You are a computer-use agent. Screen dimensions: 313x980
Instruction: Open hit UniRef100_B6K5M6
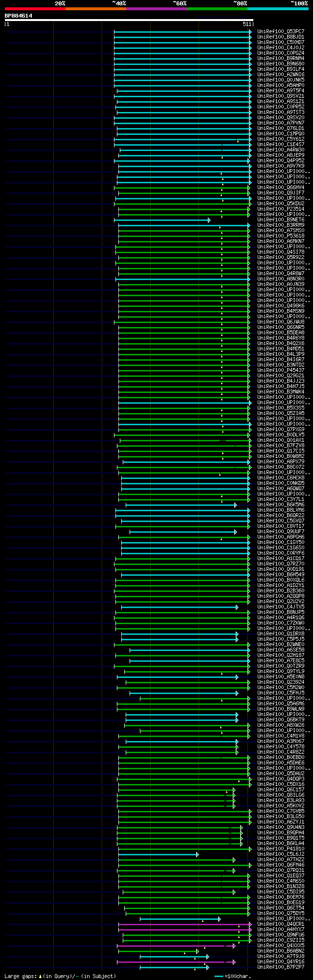tap(281, 505)
